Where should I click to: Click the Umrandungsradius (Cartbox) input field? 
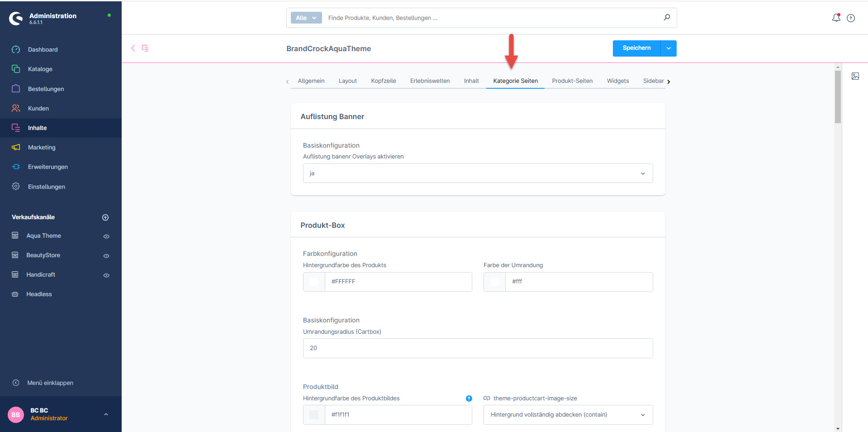click(x=478, y=348)
